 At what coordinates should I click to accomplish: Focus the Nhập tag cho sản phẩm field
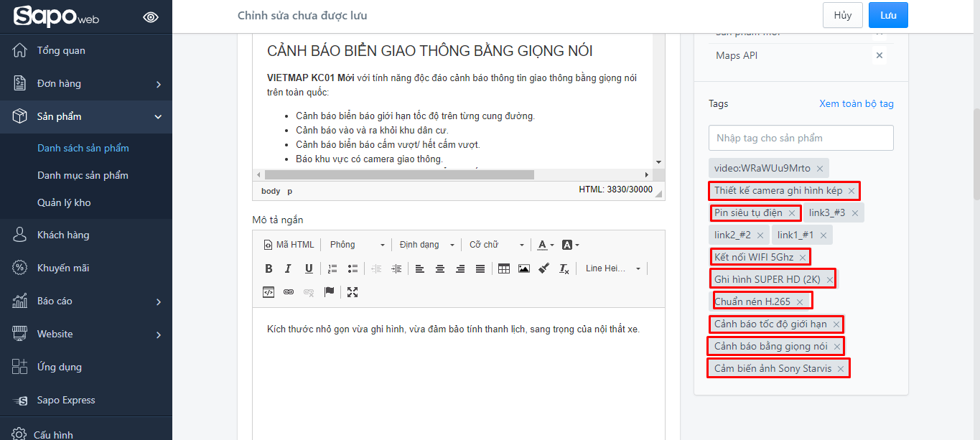801,138
